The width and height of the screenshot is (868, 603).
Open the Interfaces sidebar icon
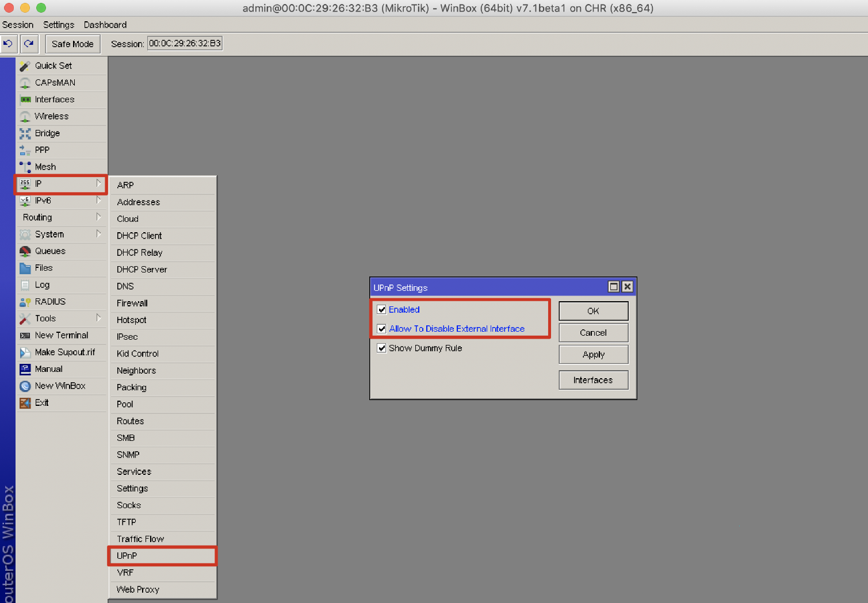tap(25, 99)
